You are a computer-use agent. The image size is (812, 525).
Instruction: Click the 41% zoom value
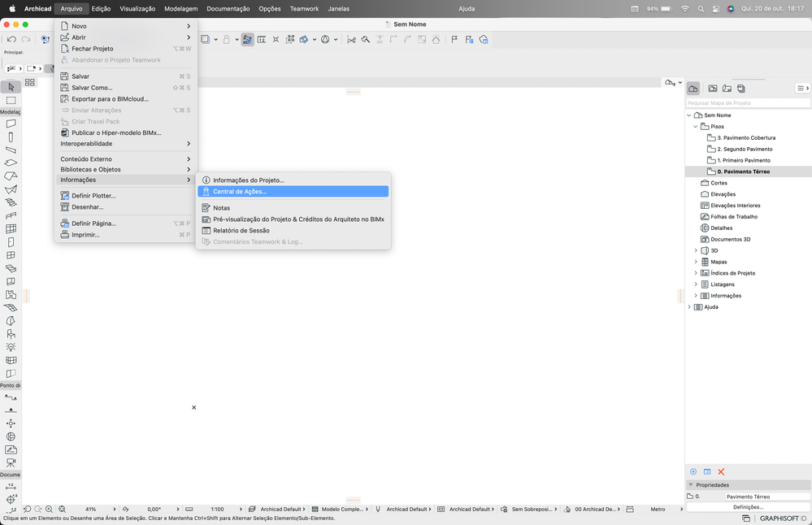click(90, 509)
